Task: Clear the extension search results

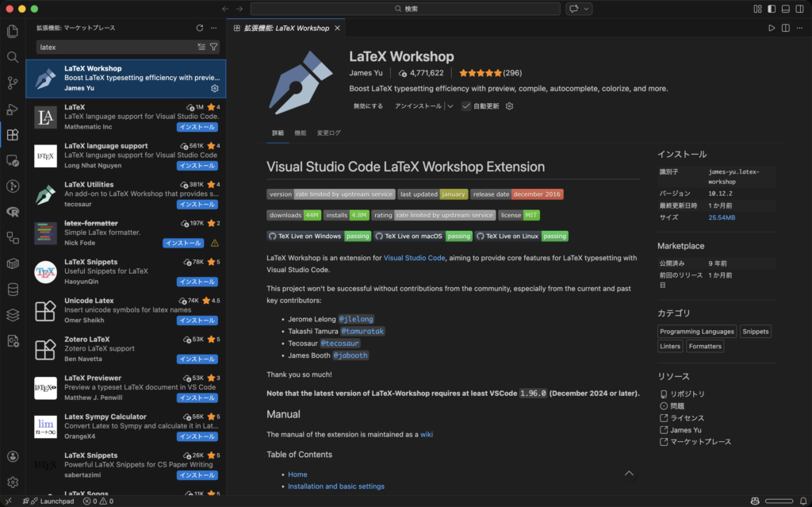Action: pos(201,47)
